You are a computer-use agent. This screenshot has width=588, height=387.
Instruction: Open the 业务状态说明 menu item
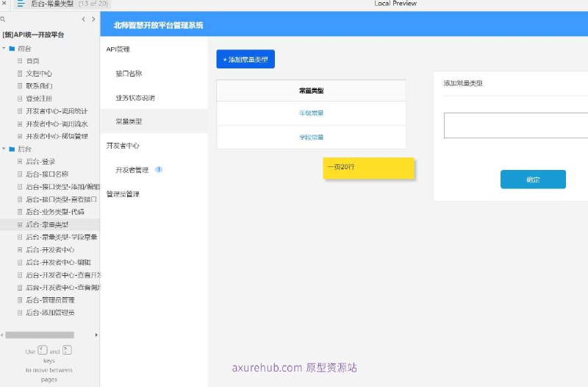[x=135, y=98]
